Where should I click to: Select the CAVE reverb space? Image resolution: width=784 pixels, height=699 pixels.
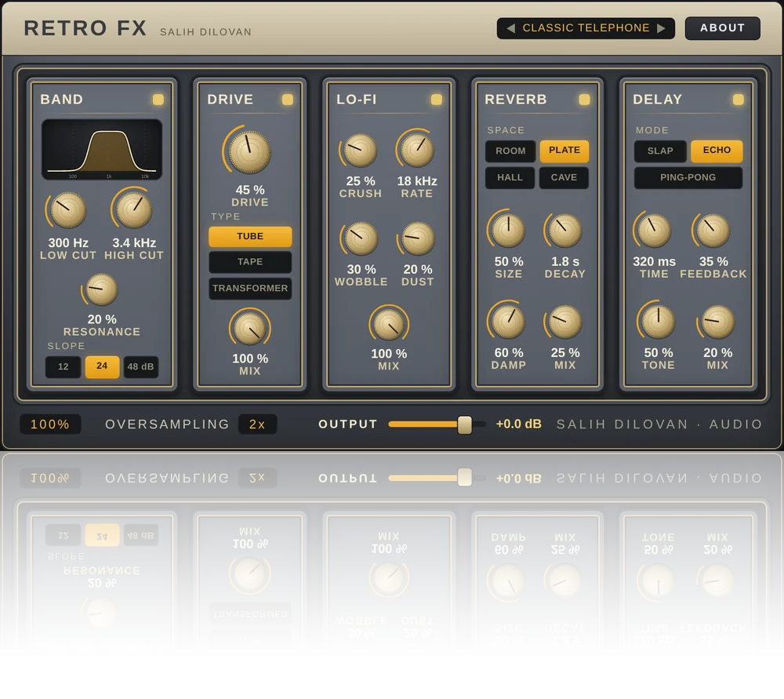[x=564, y=177]
